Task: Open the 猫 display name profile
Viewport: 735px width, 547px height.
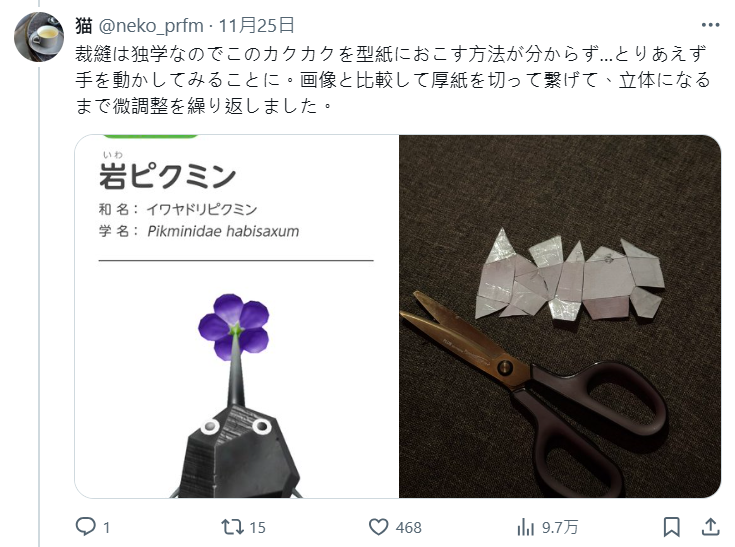Action: (x=84, y=25)
